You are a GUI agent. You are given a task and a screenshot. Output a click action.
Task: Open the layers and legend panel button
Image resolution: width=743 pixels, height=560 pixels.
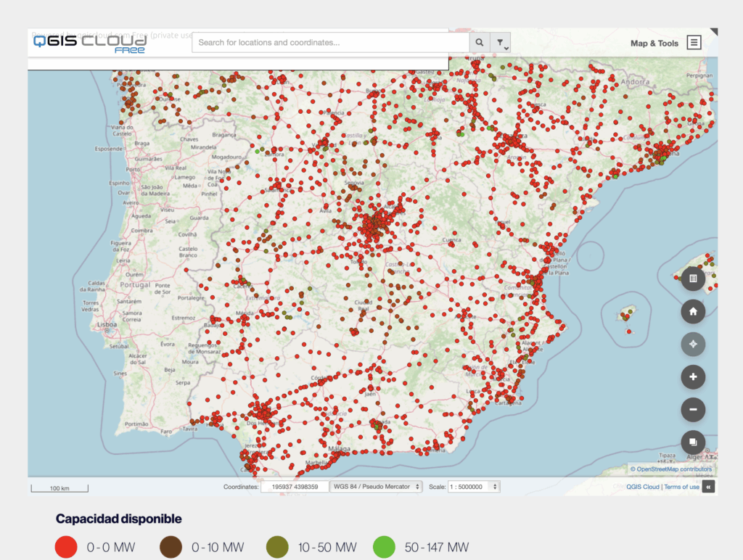(693, 279)
